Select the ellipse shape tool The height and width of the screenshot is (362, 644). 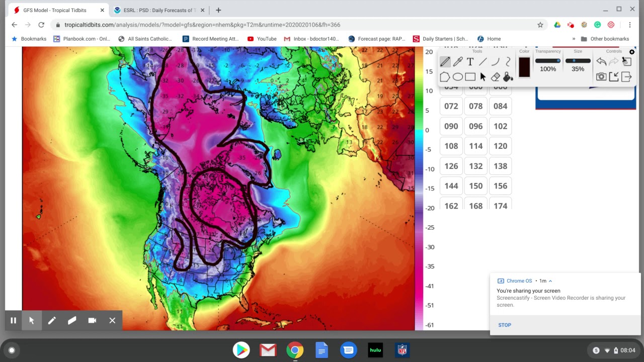point(457,77)
